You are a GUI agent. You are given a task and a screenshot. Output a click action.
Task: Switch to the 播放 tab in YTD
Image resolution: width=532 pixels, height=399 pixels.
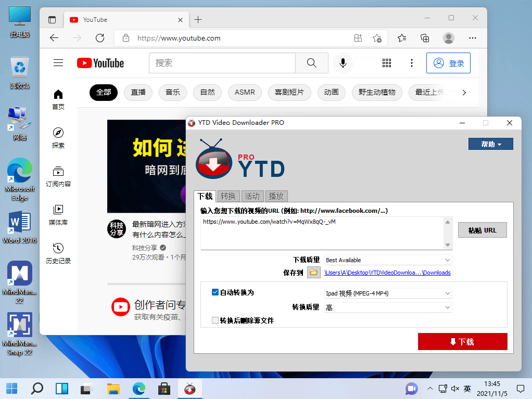pos(276,196)
